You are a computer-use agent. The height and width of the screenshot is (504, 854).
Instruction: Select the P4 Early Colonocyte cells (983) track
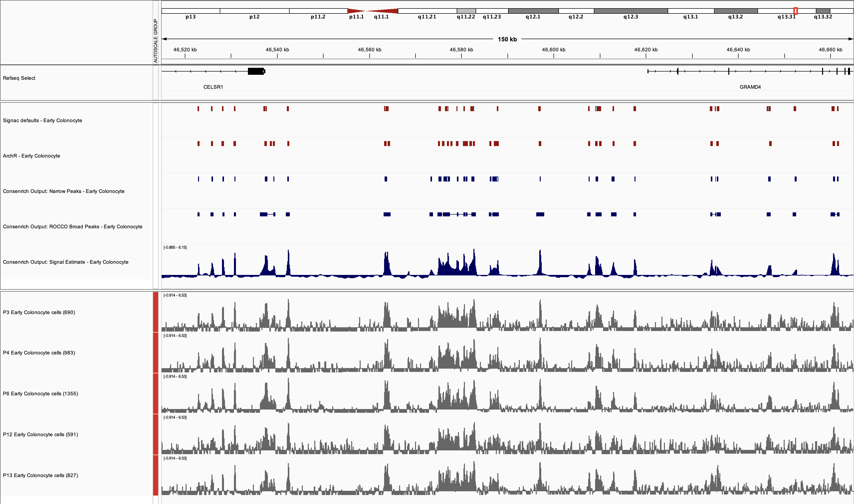[x=39, y=353]
